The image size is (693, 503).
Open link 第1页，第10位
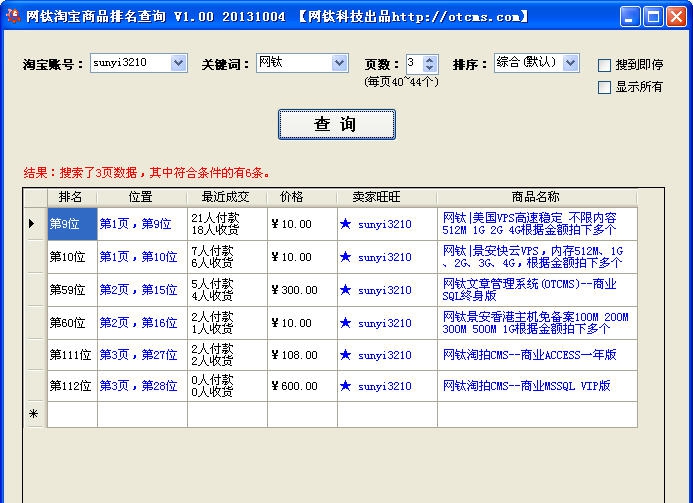pos(138,257)
